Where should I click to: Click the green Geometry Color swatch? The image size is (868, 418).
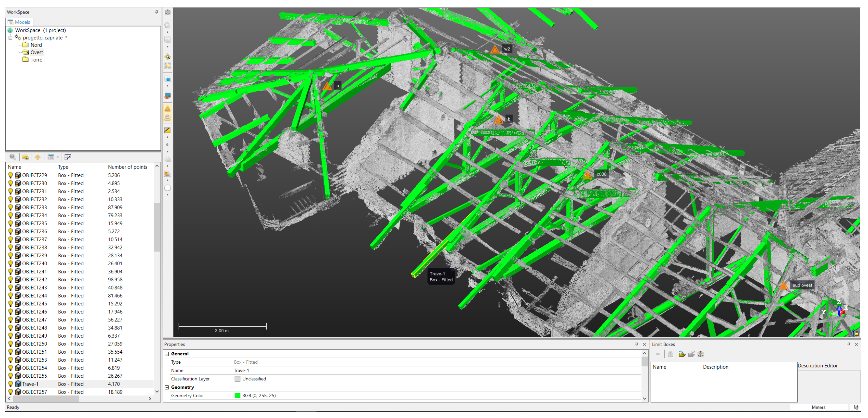(238, 396)
